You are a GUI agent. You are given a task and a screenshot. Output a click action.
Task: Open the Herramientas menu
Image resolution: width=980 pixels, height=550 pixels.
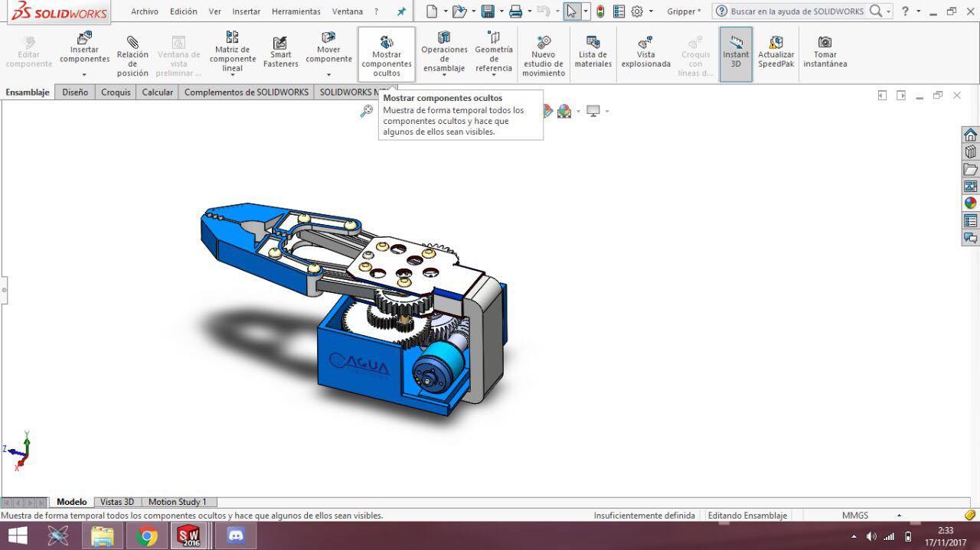[296, 11]
